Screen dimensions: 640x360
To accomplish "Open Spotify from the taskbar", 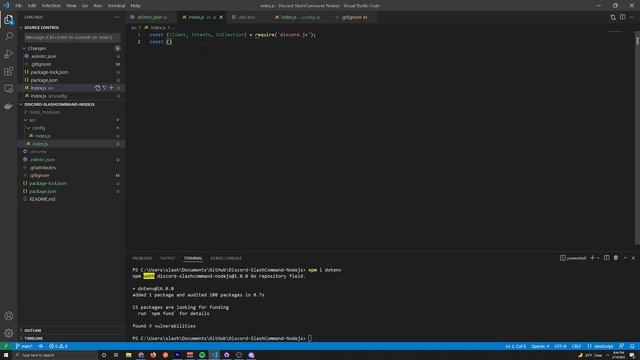I will tap(202, 355).
